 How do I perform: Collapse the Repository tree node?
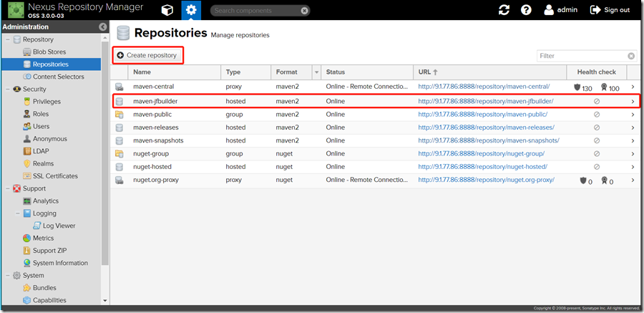[8, 39]
